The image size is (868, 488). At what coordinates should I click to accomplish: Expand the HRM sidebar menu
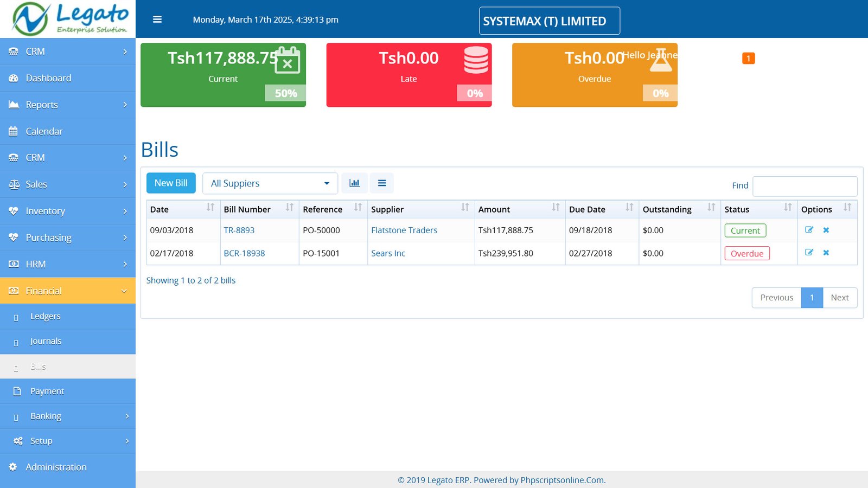pos(68,264)
